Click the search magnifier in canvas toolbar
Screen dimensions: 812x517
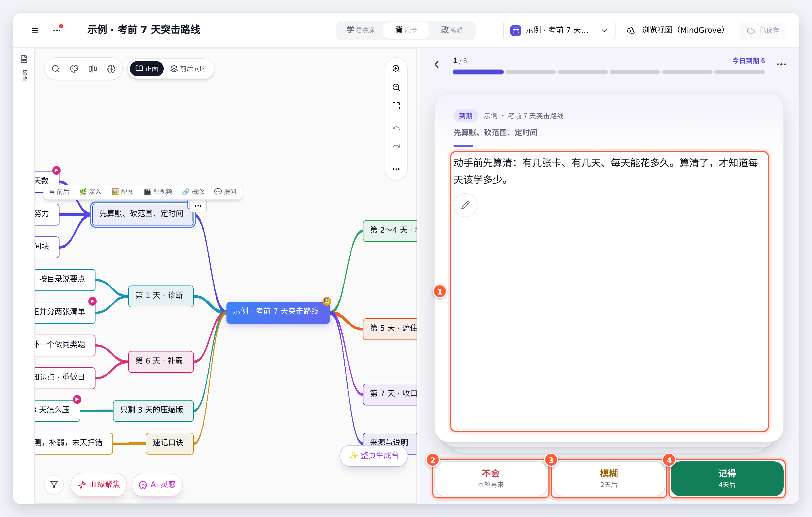point(56,69)
